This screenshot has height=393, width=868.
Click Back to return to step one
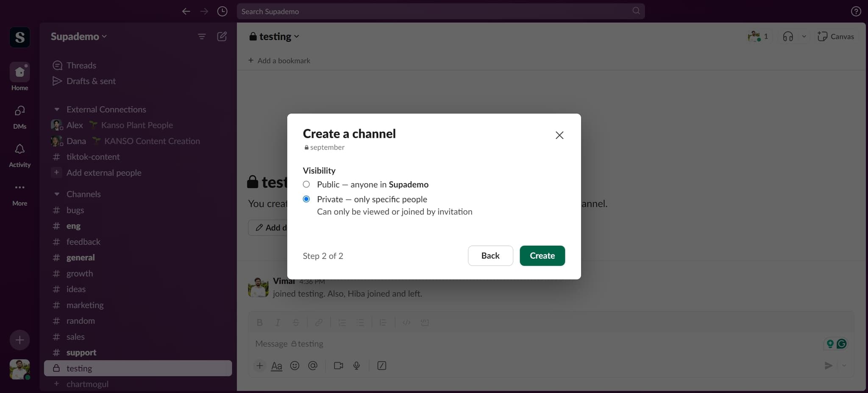tap(490, 256)
